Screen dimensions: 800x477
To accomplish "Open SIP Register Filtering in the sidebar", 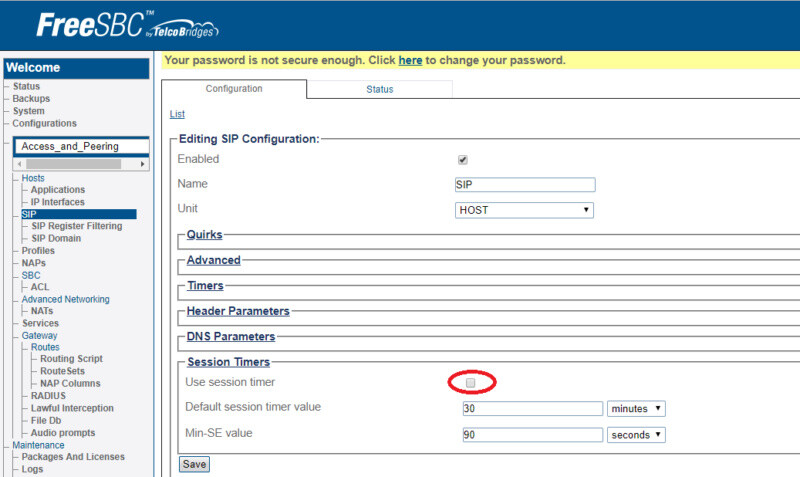I will click(x=77, y=226).
